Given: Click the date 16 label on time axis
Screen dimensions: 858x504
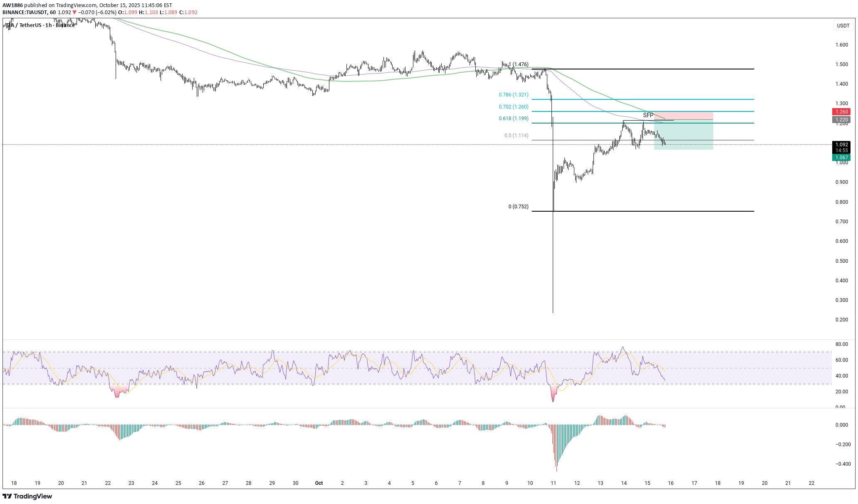Looking at the screenshot, I should point(671,483).
